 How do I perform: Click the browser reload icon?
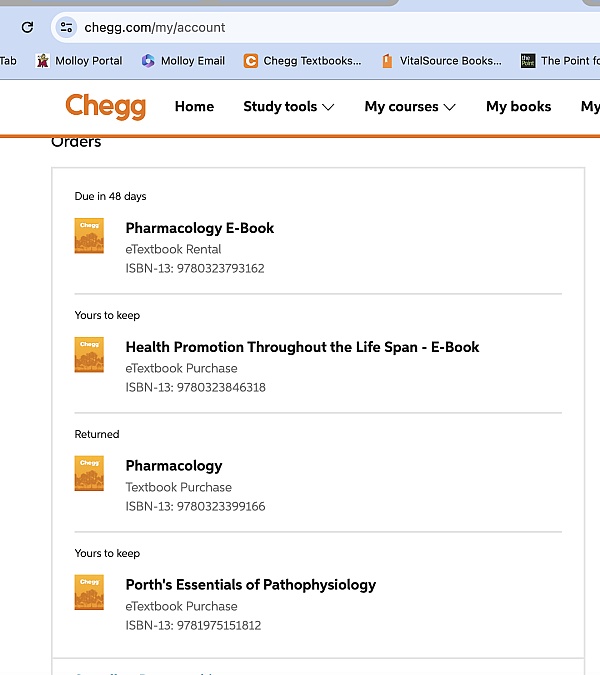(27, 27)
